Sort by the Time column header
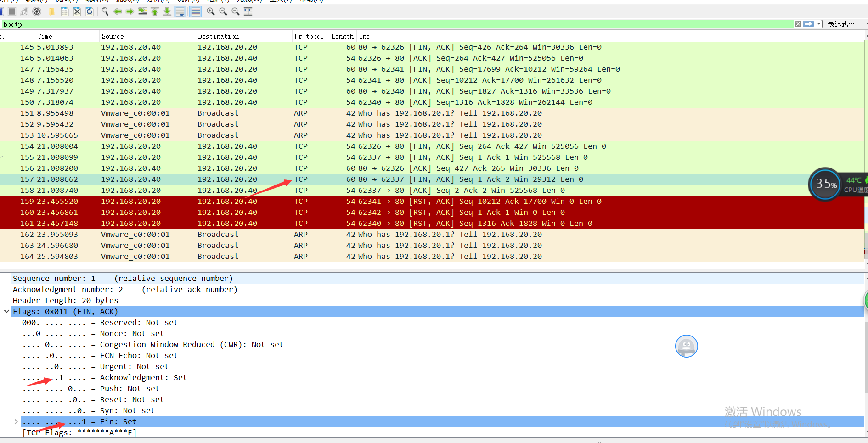The image size is (868, 443). tap(67, 36)
